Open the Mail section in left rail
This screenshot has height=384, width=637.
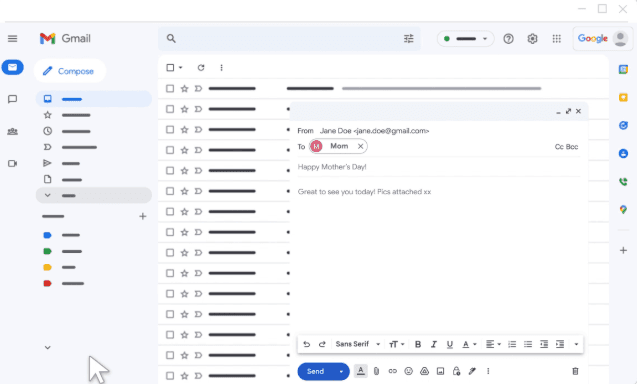tap(13, 67)
